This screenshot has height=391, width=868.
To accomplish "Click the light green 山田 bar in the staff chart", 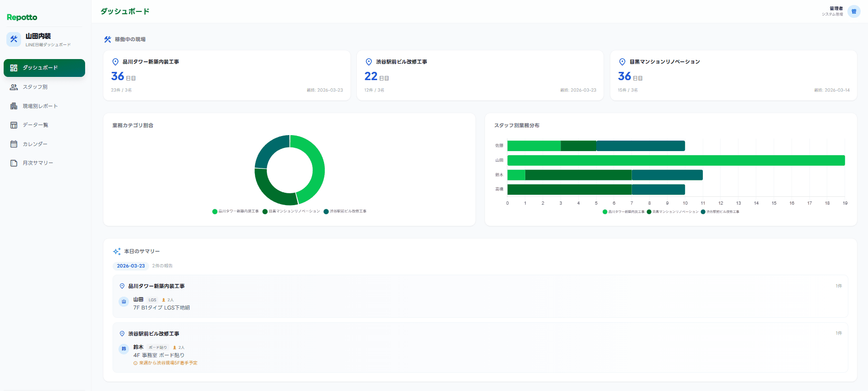I will pyautogui.click(x=675, y=160).
